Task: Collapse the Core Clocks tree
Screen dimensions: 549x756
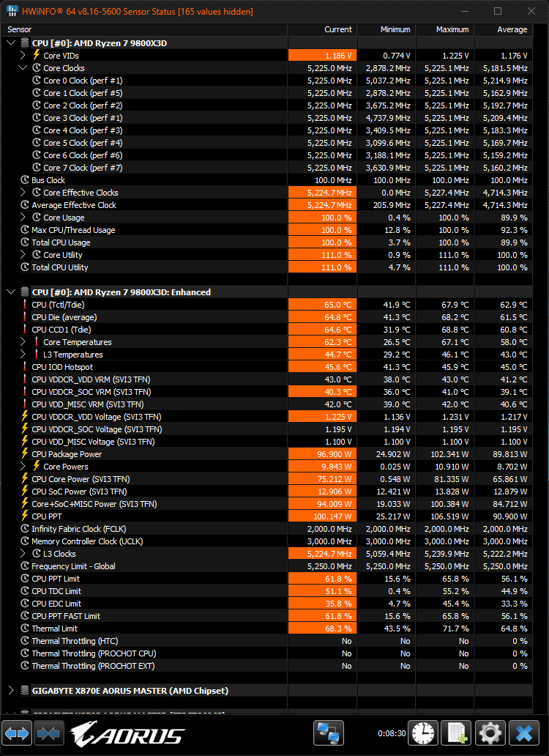Action: [x=23, y=68]
